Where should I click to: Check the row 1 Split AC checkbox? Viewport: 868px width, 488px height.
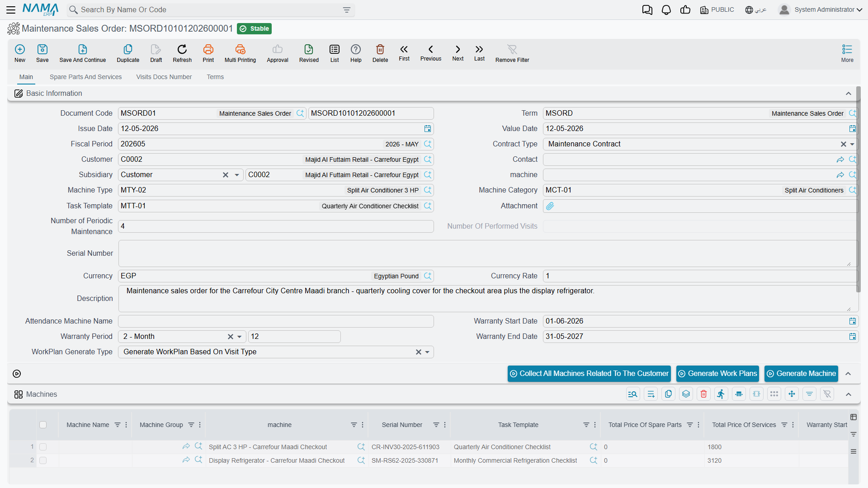point(43,447)
